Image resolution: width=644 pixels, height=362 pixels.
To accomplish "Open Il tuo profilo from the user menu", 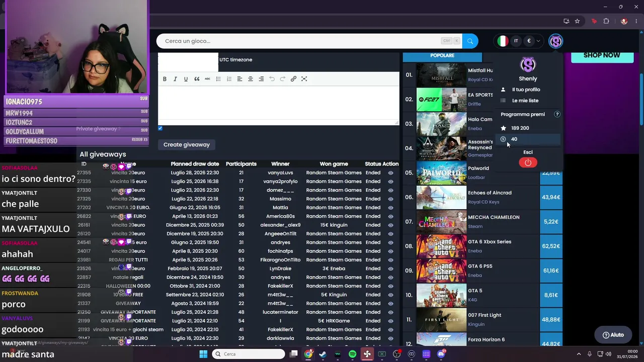I will [526, 89].
